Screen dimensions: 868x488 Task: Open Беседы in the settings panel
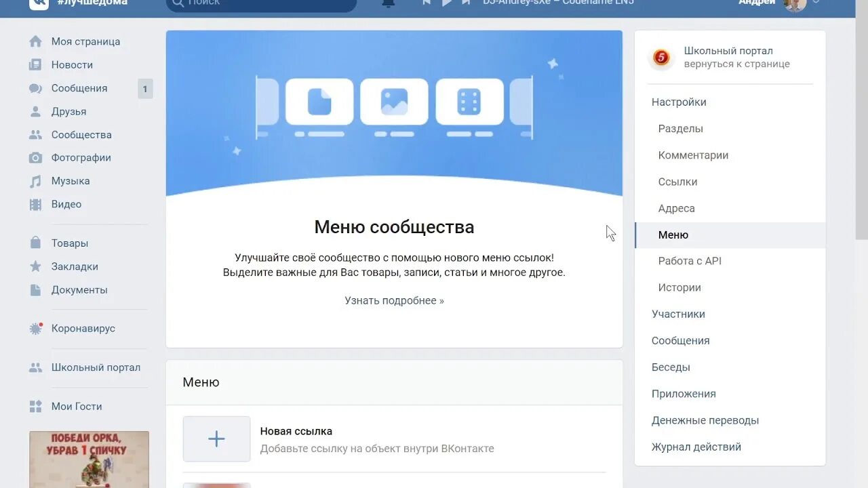tap(671, 367)
